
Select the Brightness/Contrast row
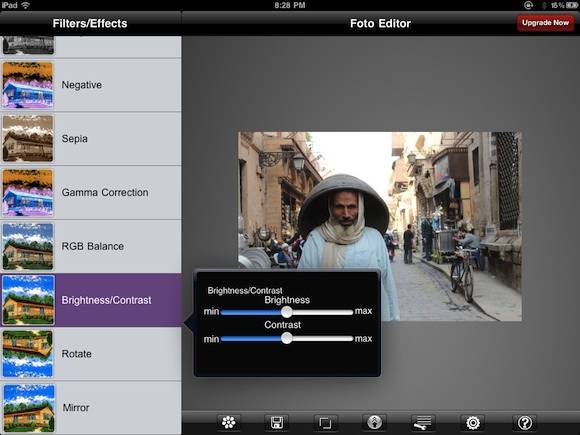click(x=91, y=300)
